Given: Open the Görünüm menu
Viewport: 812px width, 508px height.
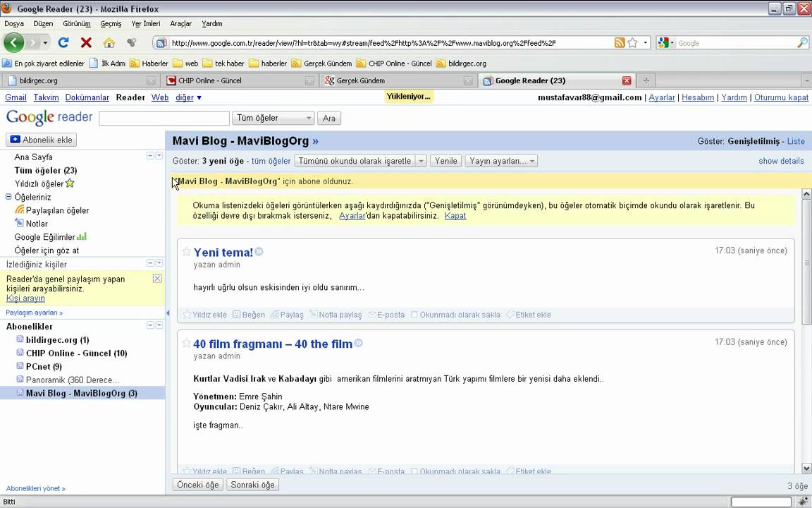Looking at the screenshot, I should pos(77,23).
